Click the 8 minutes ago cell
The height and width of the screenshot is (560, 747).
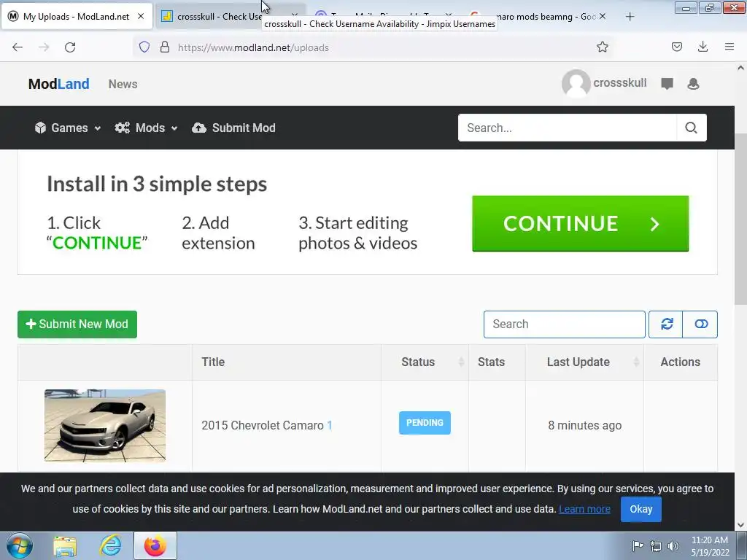tap(584, 425)
